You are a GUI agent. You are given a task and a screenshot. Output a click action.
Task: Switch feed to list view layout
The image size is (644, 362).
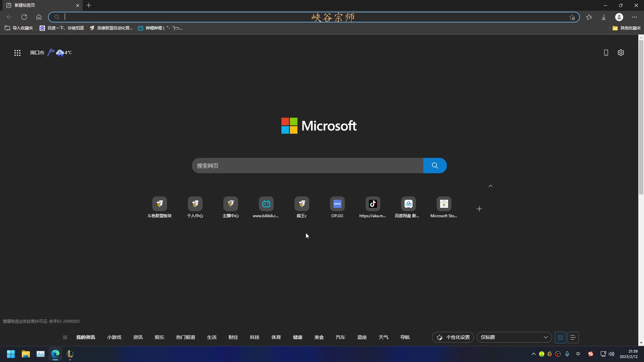(573, 338)
